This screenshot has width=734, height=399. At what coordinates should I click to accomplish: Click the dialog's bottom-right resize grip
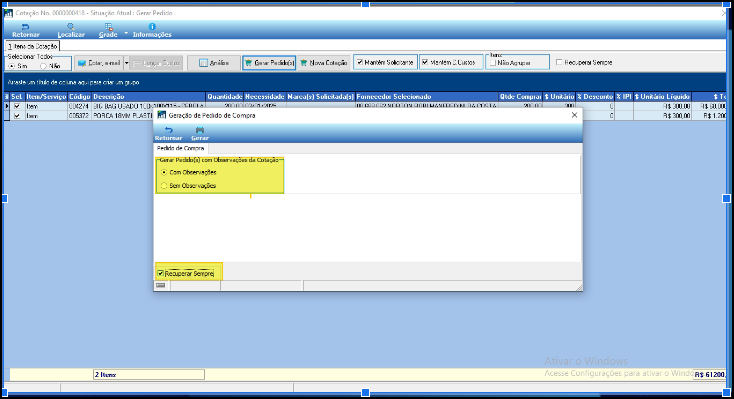pyautogui.click(x=579, y=288)
